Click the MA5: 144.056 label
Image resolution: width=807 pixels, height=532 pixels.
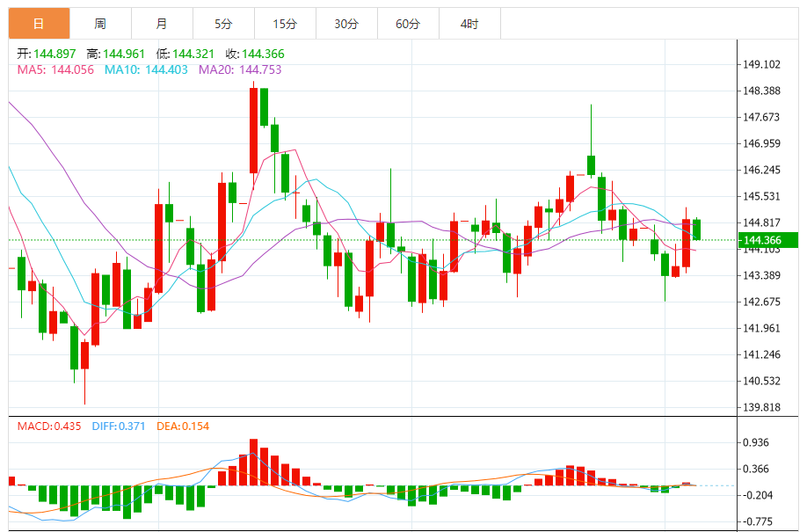(x=55, y=69)
